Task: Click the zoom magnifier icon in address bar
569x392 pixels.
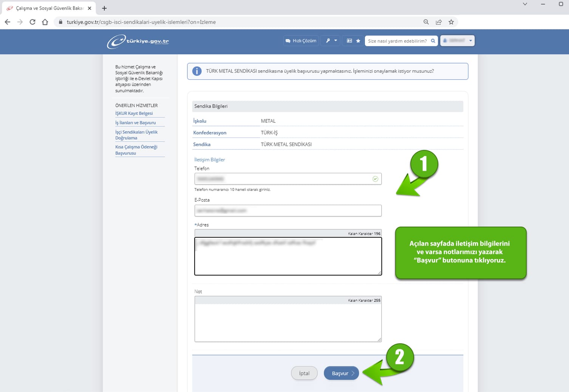Action: (426, 22)
